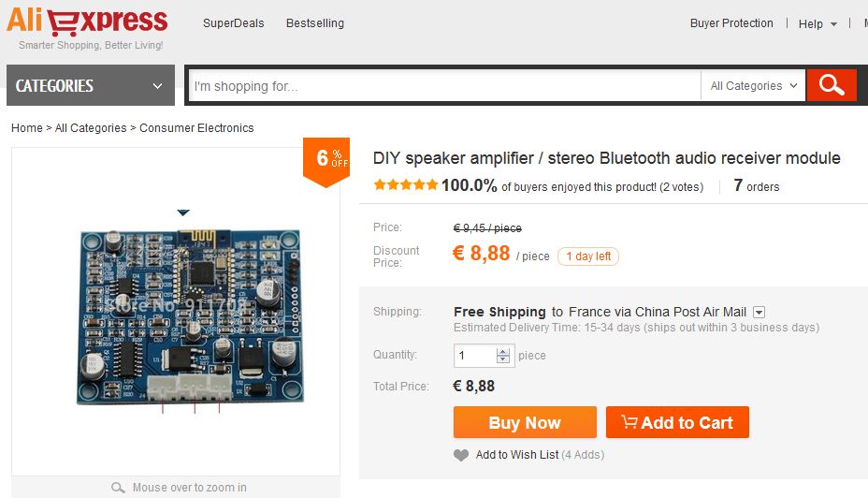This screenshot has height=498, width=868.
Task: Open Consumer Electronics breadcrumb
Action: [196, 128]
